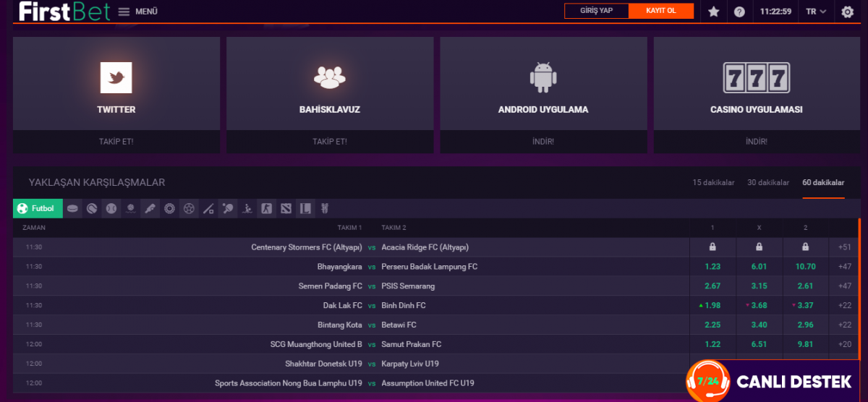Select the Counter-Strike esports icon
The image size is (868, 402).
[267, 208]
